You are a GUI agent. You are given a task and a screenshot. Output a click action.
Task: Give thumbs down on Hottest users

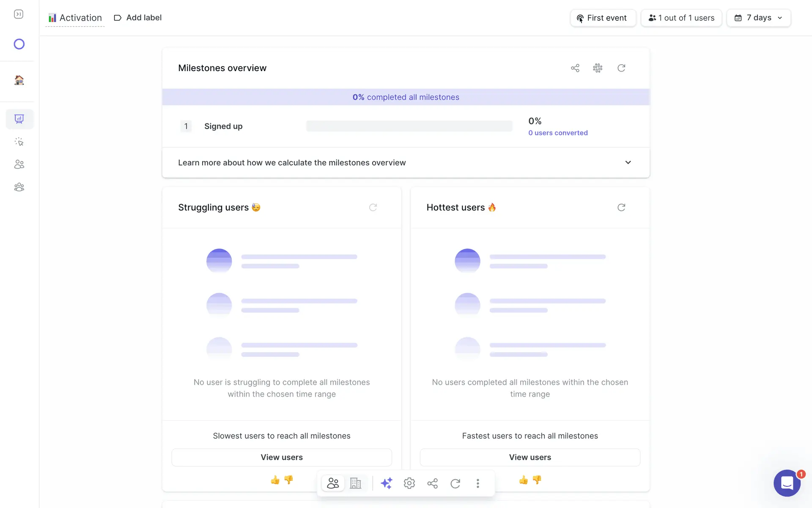coord(537,480)
